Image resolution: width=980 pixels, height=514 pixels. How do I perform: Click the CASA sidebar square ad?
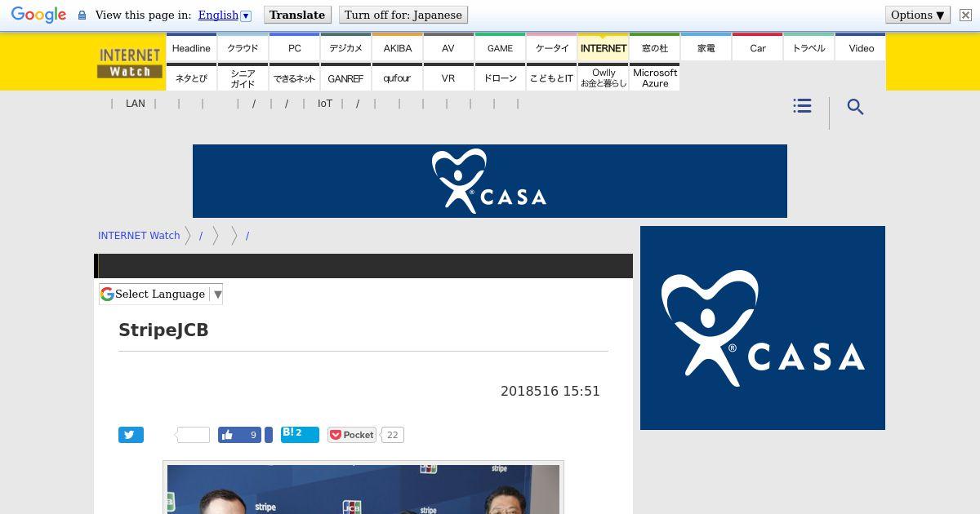pos(763,328)
